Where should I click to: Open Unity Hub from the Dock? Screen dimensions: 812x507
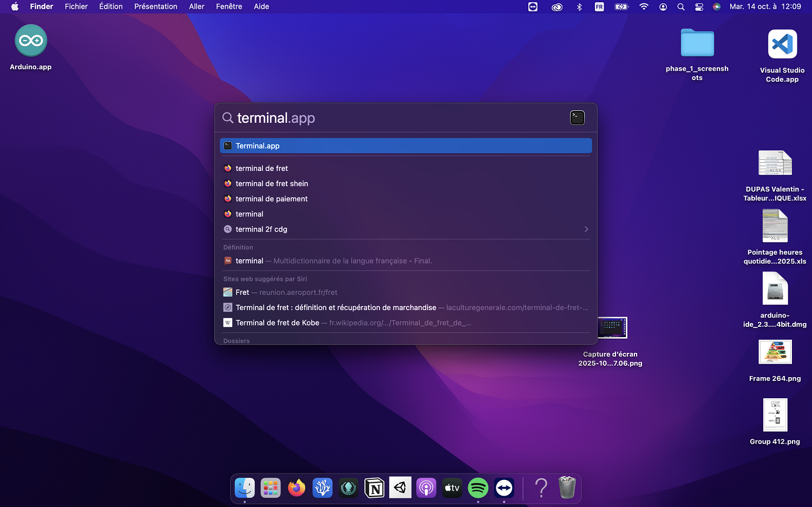[x=400, y=488]
